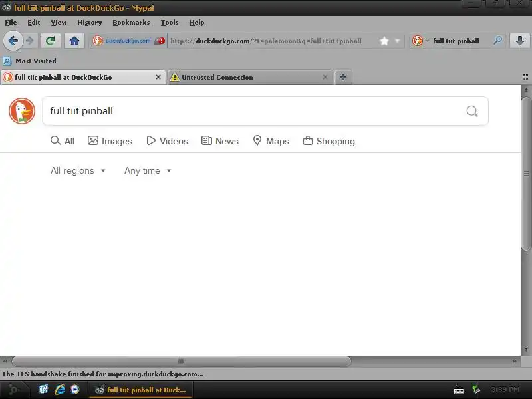Click the duckduckgo.com site identity icon
Image resolution: width=532 pixels, height=399 pixels.
[x=98, y=41]
